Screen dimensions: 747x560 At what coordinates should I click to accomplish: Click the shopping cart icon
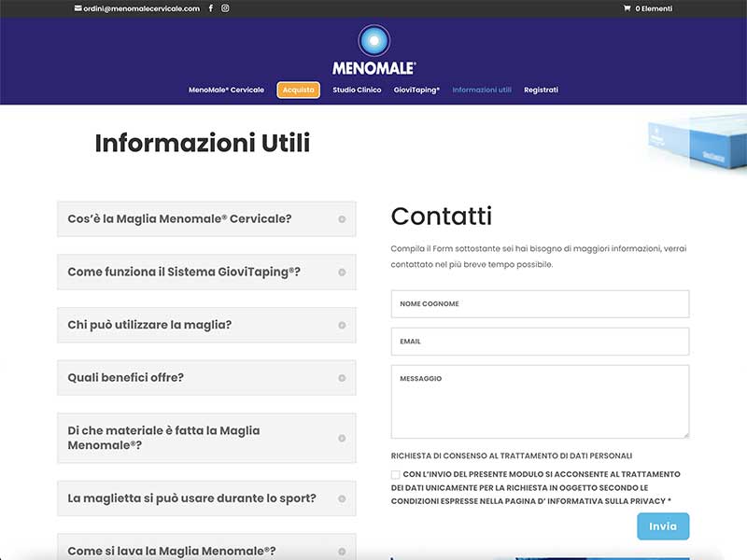pos(627,8)
